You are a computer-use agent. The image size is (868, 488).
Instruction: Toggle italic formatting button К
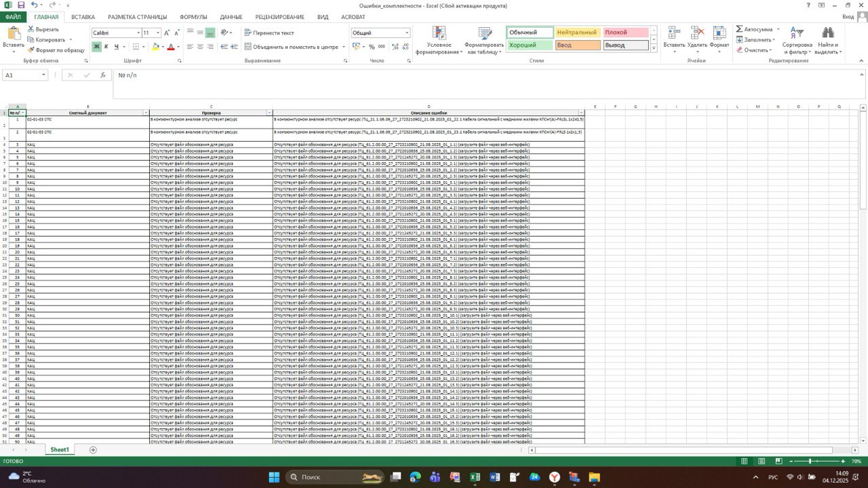[x=106, y=47]
